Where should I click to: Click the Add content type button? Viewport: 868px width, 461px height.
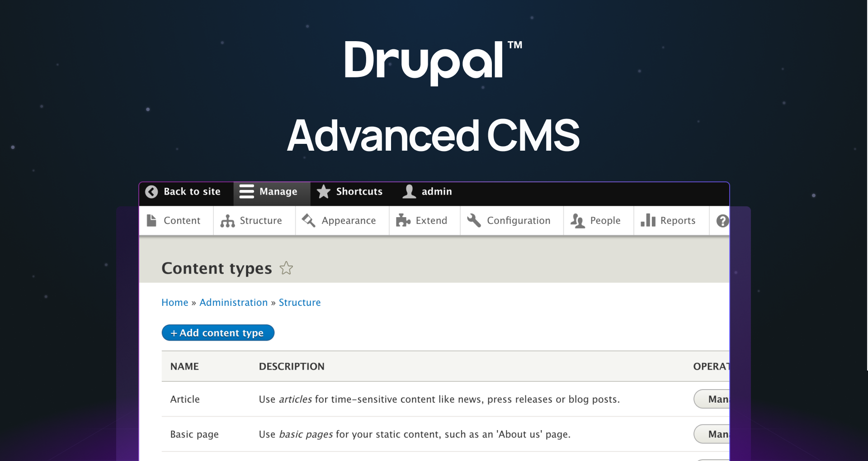[x=218, y=333]
